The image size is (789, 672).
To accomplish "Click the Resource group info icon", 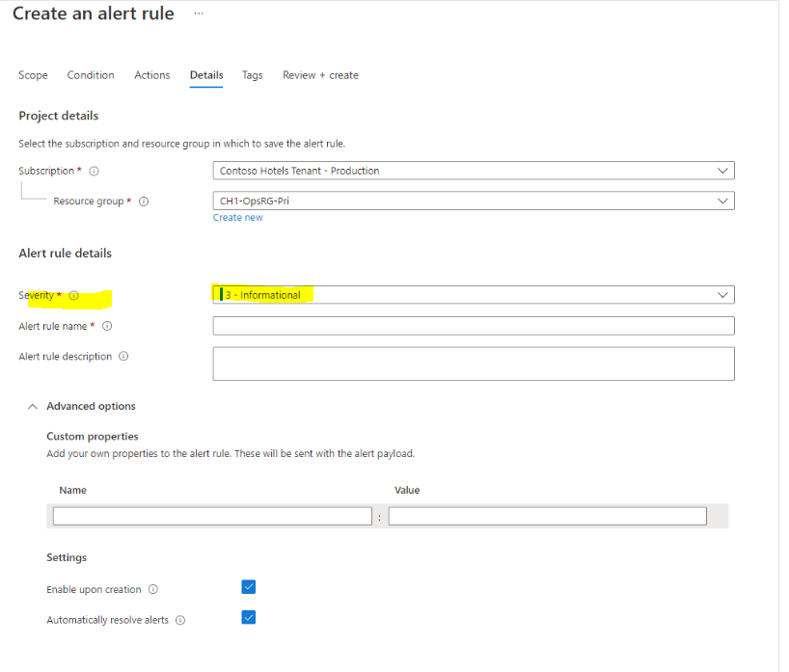I will 143,202.
